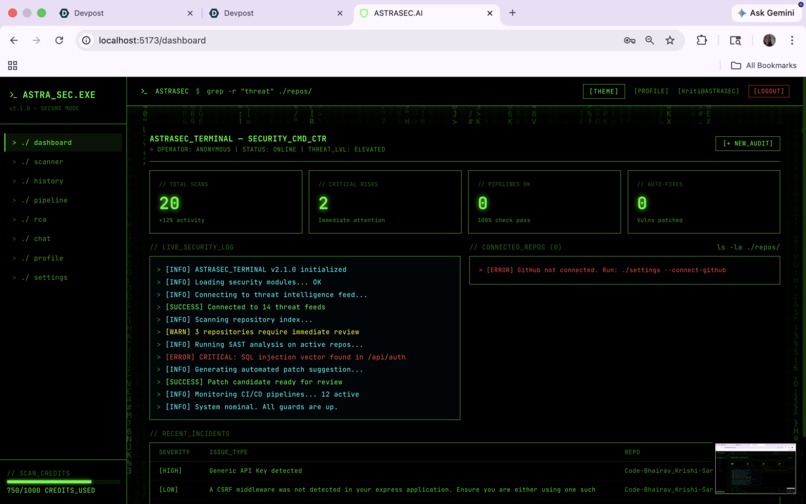This screenshot has width=806, height=504.
Task: Close the second Devpost tab
Action: click(x=340, y=13)
